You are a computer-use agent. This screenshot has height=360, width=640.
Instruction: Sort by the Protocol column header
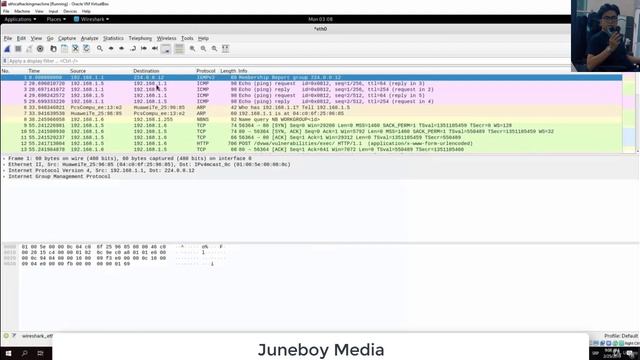[x=205, y=71]
